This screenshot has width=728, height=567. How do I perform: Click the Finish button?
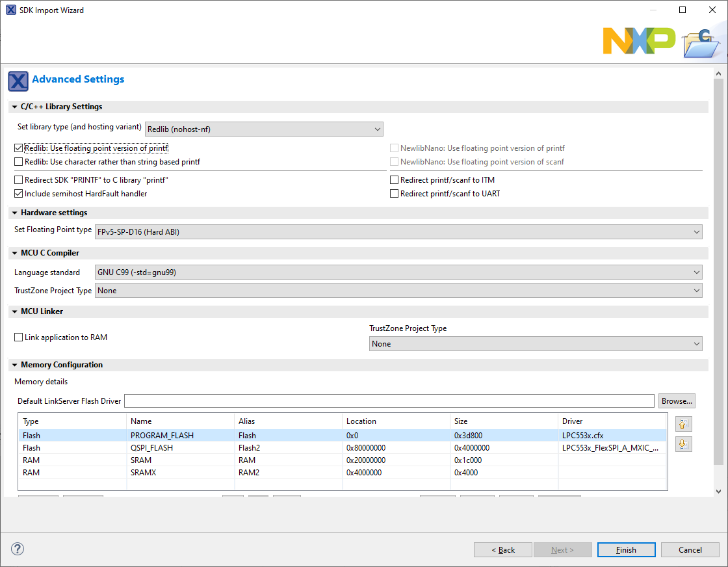[626, 550]
